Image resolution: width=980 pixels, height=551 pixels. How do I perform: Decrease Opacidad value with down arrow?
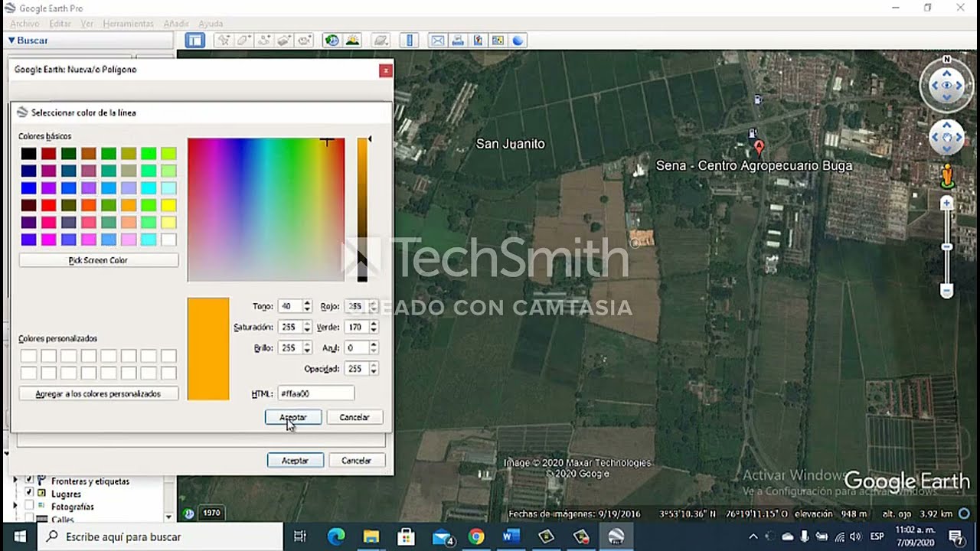[x=374, y=371]
